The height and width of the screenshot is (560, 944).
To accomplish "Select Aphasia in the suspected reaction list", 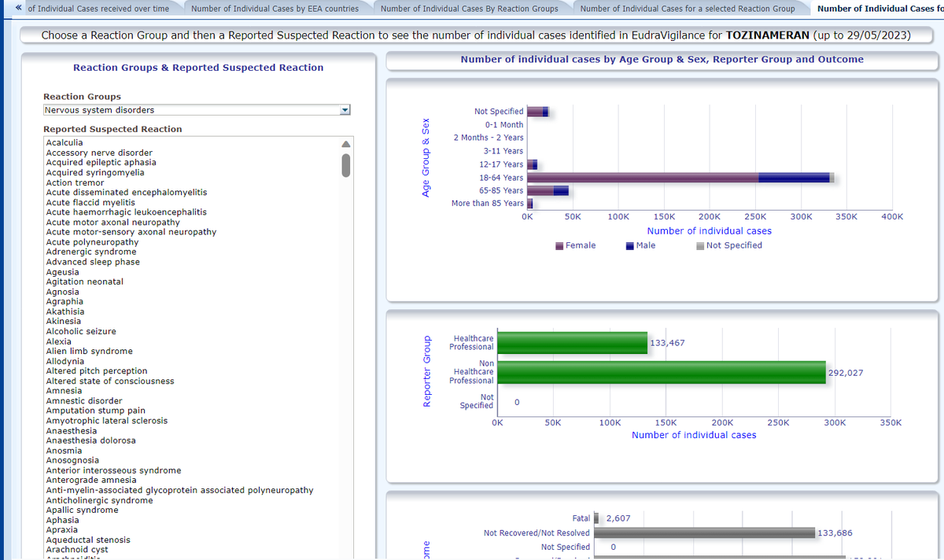I will tap(62, 520).
